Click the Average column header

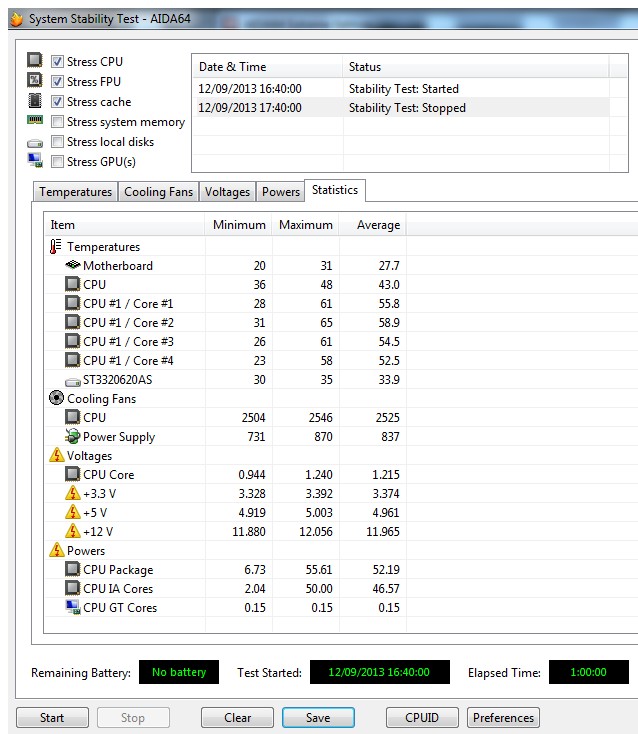373,225
